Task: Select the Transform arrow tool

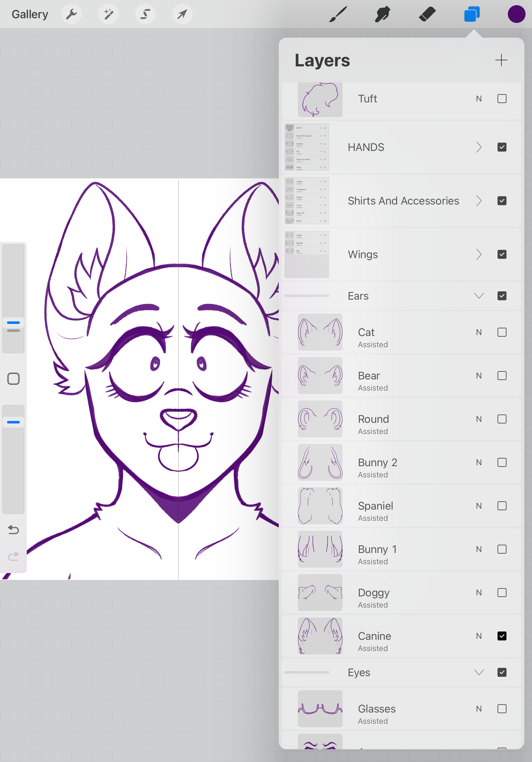Action: click(182, 14)
